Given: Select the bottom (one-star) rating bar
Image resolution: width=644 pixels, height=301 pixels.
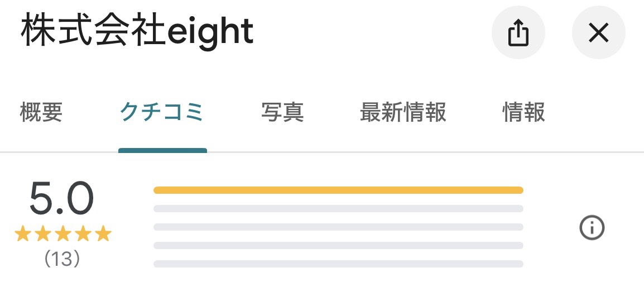Looking at the screenshot, I should click(338, 264).
